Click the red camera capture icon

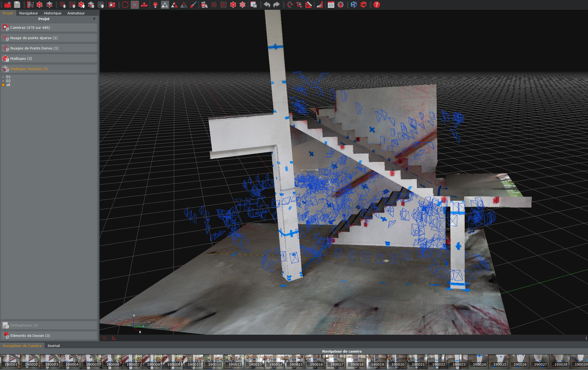[x=112, y=5]
